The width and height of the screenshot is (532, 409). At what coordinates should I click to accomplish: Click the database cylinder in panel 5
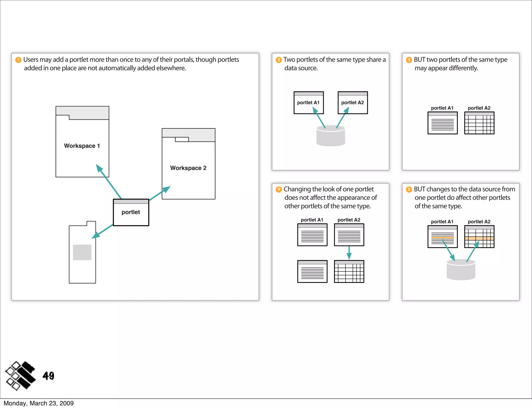coord(461,270)
